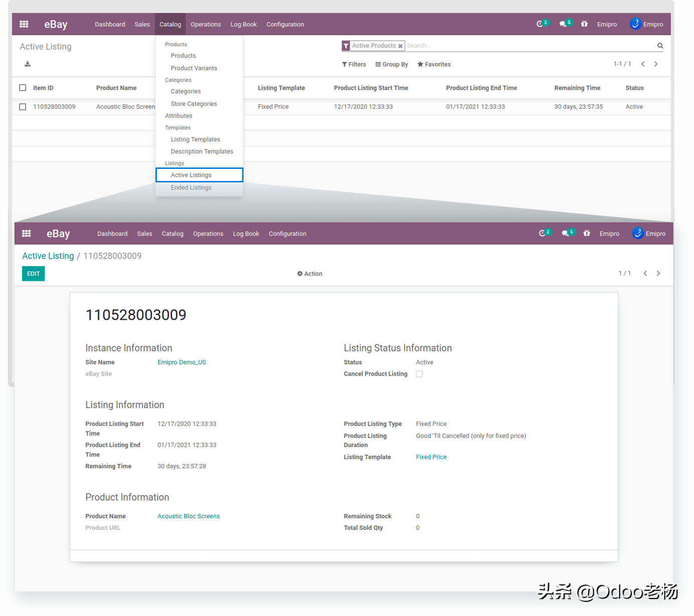Open Dashboard in lower navbar
The width and height of the screenshot is (694, 616).
(x=112, y=234)
